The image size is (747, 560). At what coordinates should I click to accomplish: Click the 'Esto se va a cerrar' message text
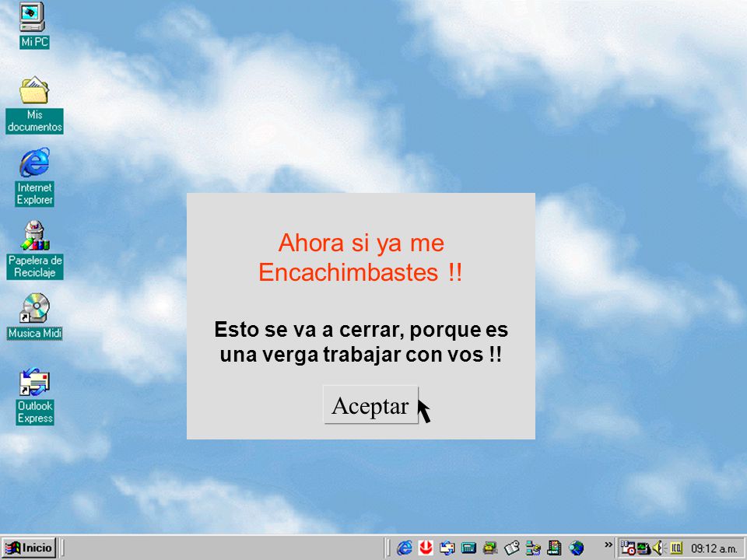[x=360, y=342]
